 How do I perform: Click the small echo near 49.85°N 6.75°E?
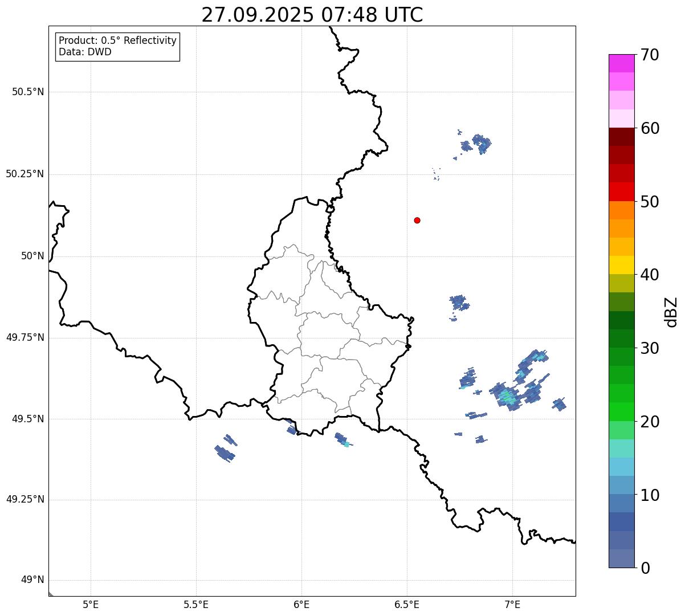[459, 303]
